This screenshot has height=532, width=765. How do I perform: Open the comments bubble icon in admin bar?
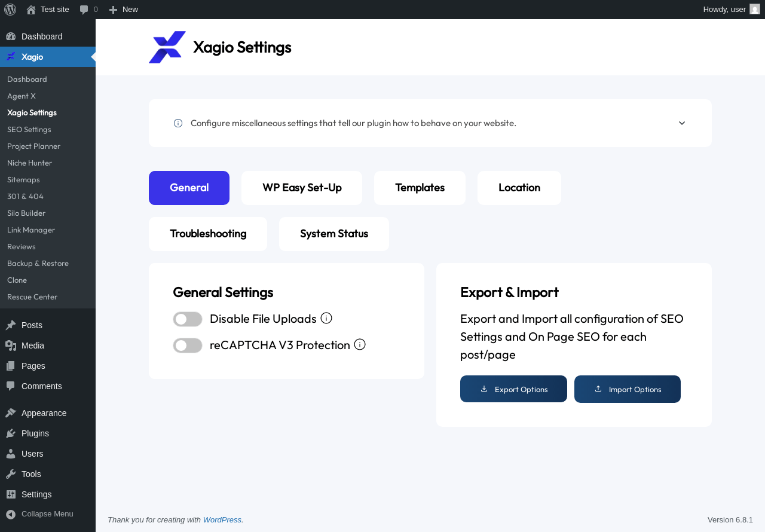(x=84, y=10)
